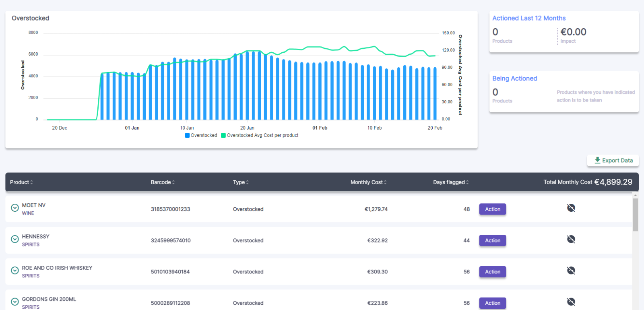Sort table by Monthly Cost
The height and width of the screenshot is (310, 644).
(x=368, y=182)
